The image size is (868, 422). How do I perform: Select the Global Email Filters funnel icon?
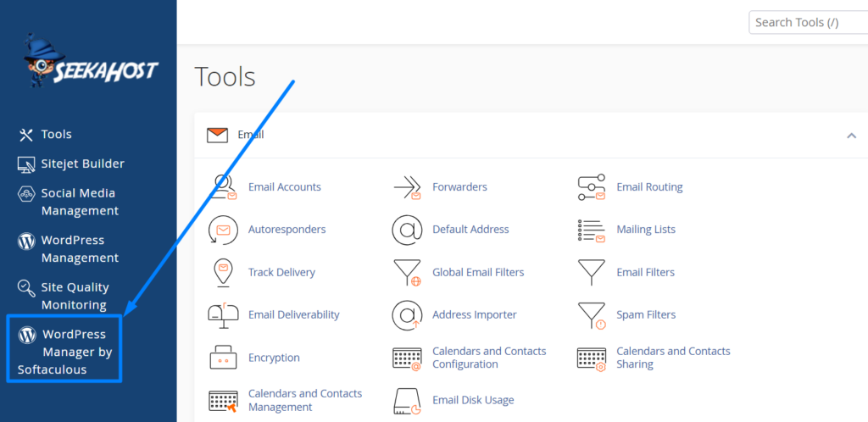[x=407, y=272]
